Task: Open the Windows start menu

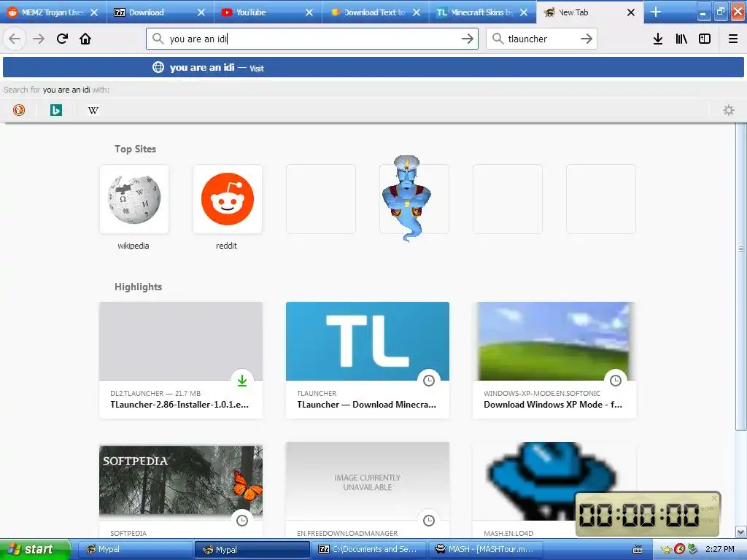Action: [35, 549]
